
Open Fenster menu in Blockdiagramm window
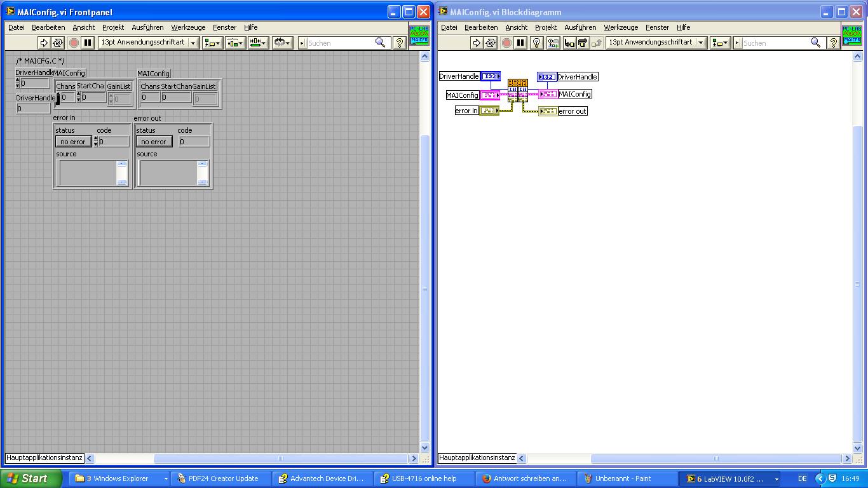[657, 27]
